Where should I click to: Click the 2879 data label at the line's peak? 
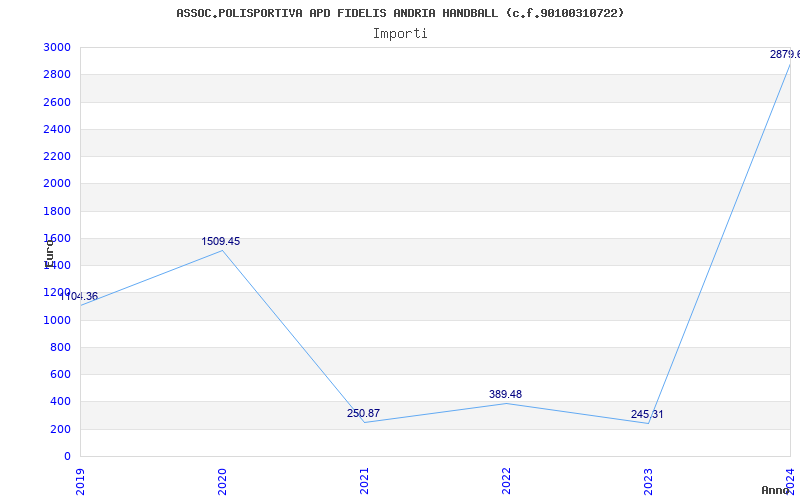coord(785,55)
